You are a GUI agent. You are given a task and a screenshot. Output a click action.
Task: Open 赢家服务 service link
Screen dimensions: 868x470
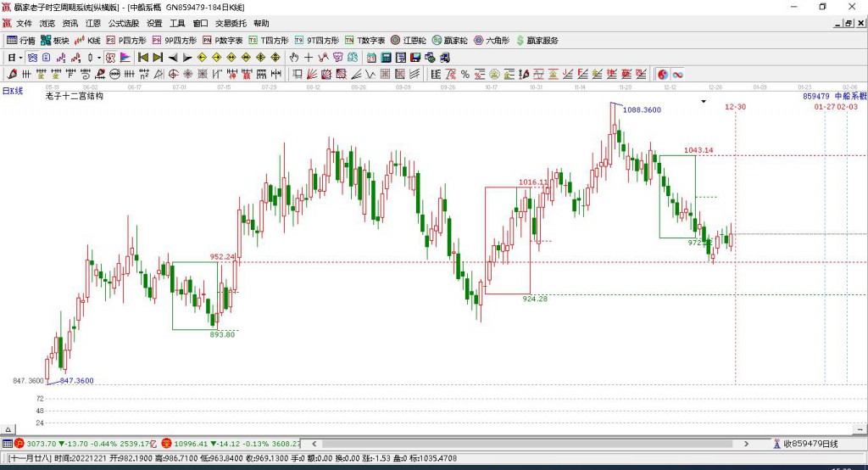coord(537,41)
